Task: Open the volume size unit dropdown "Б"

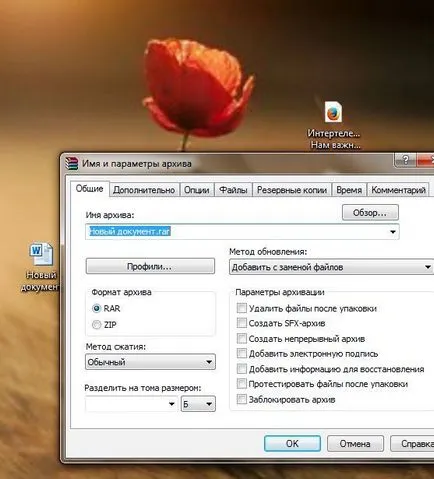Action: [x=198, y=404]
